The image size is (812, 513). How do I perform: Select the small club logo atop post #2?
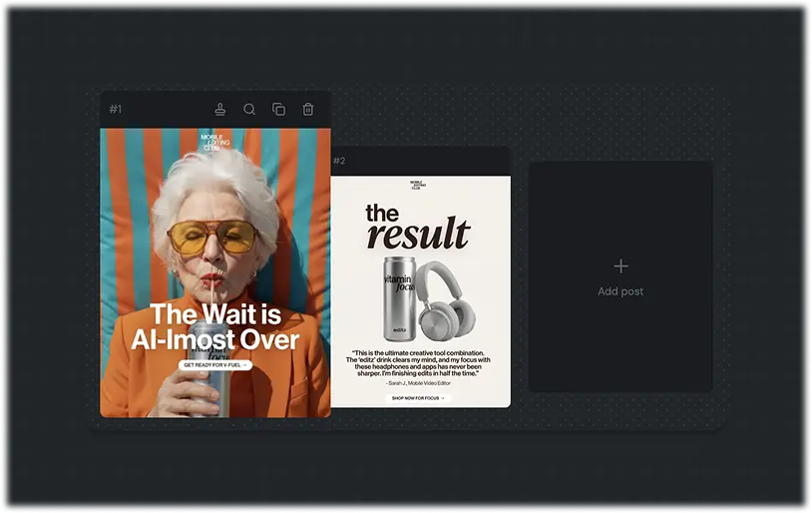click(418, 185)
